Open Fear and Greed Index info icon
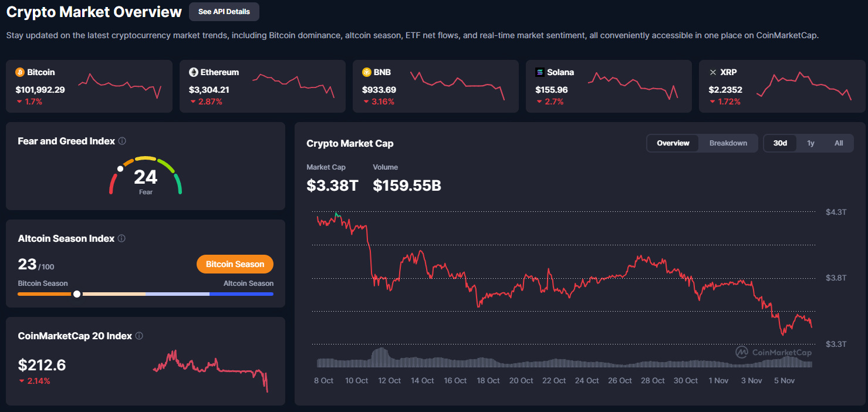The width and height of the screenshot is (868, 412). tap(122, 141)
